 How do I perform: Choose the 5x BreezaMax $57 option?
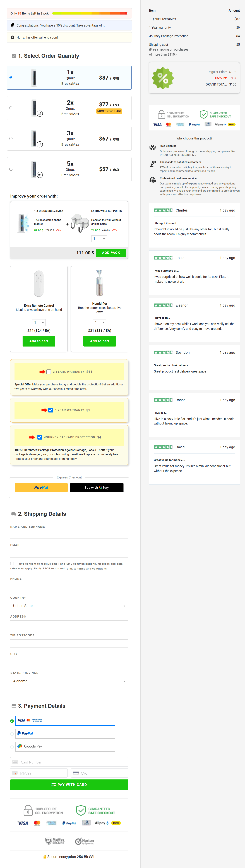11,169
